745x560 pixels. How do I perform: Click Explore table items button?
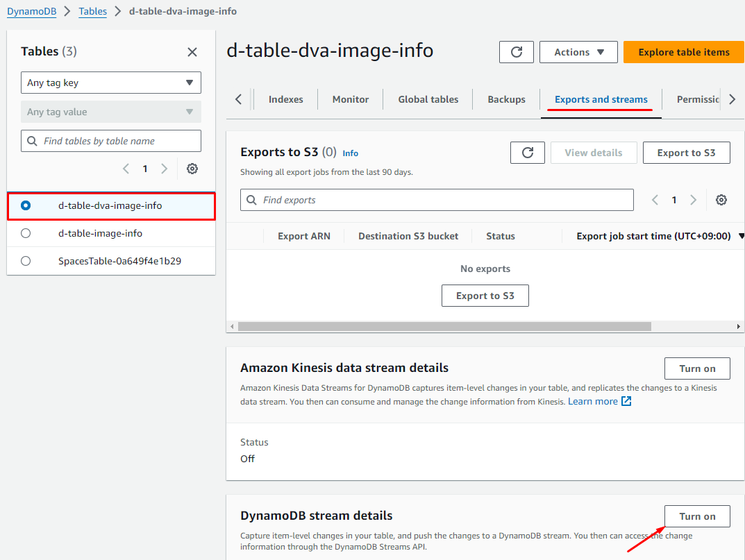[683, 52]
